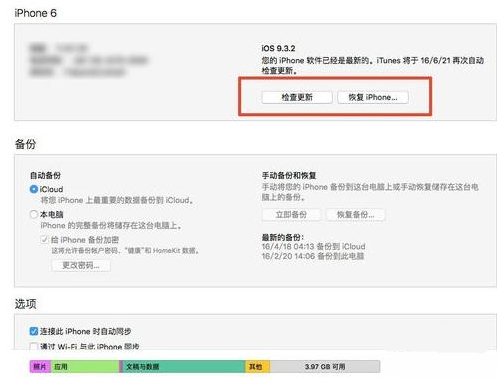This screenshot has height=378, width=497.
Task: Click the 选项 section heading
Action: pyautogui.click(x=25, y=304)
